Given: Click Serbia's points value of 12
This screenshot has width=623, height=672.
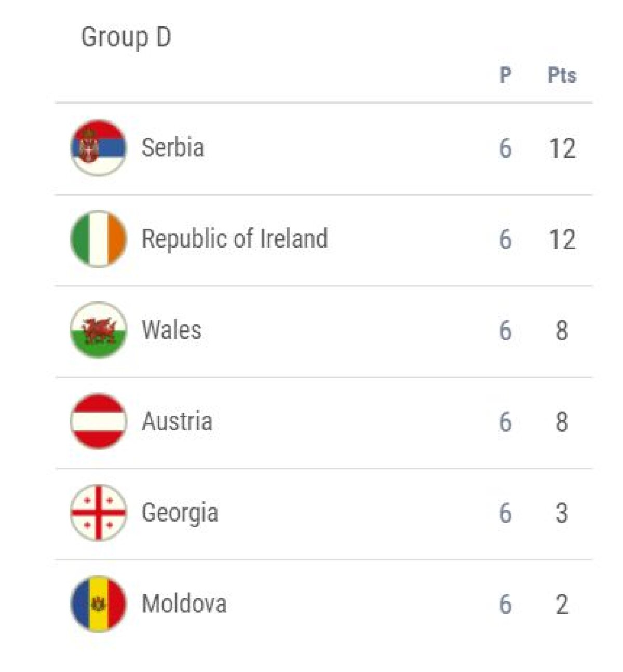Looking at the screenshot, I should [x=562, y=149].
